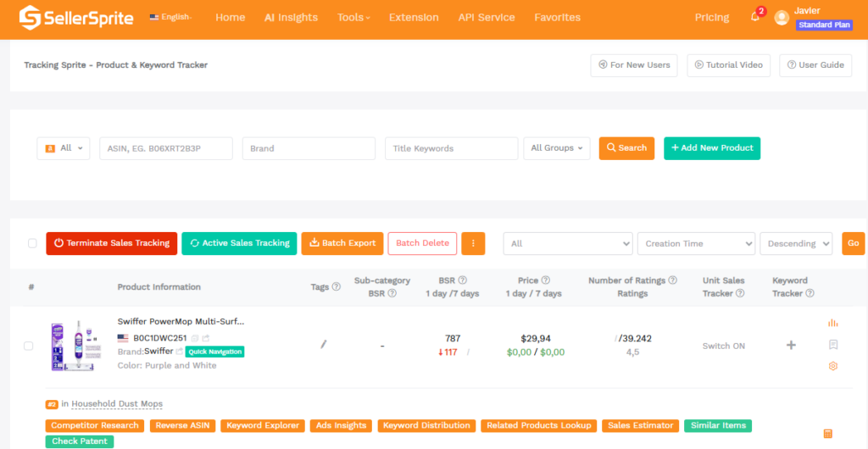This screenshot has width=868, height=449.
Task: Open the User Guide button
Action: (815, 65)
